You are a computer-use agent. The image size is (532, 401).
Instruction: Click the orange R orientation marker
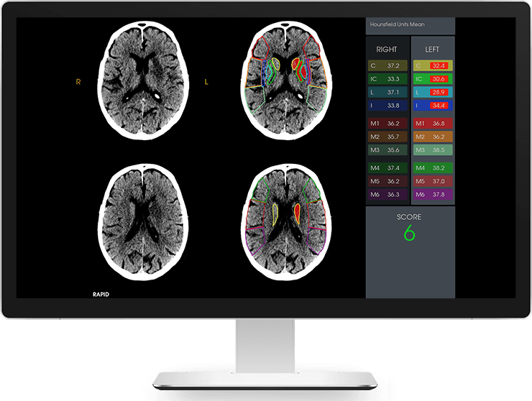click(x=78, y=83)
